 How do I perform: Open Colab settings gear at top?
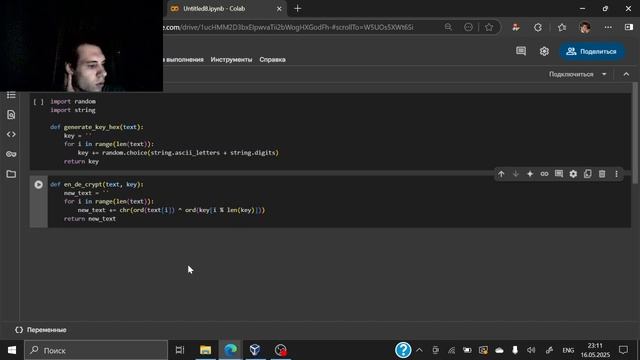point(544,51)
